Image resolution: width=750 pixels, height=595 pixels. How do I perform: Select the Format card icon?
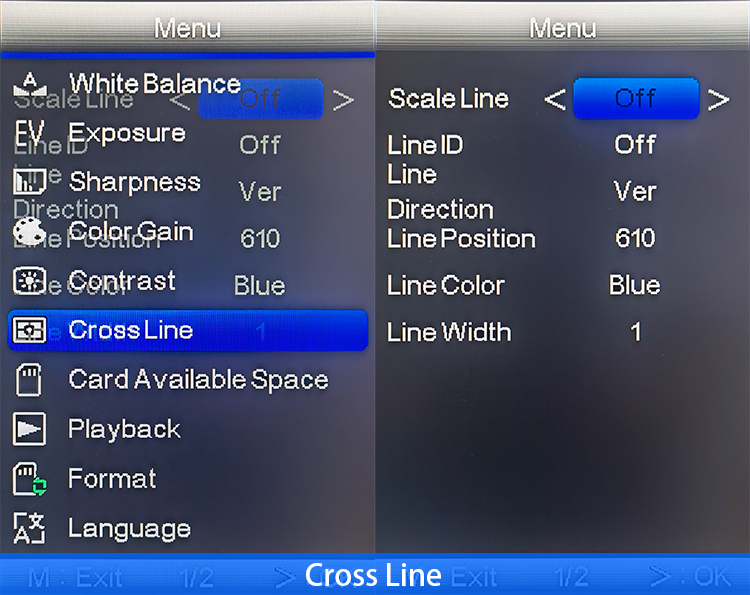[30, 479]
